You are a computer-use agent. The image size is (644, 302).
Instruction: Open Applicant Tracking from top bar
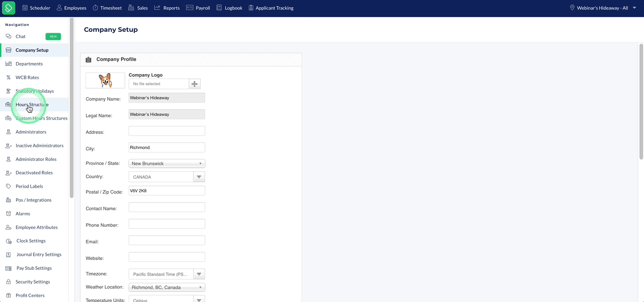271,8
